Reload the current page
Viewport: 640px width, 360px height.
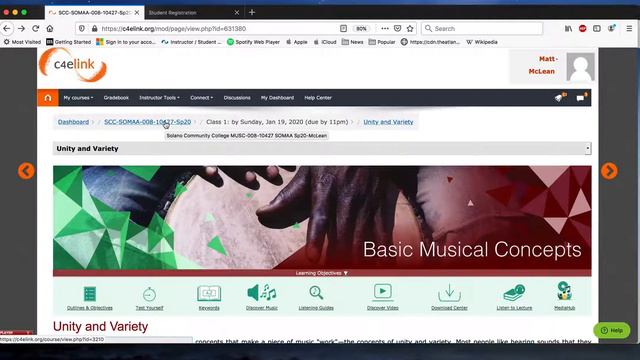[x=36, y=29]
